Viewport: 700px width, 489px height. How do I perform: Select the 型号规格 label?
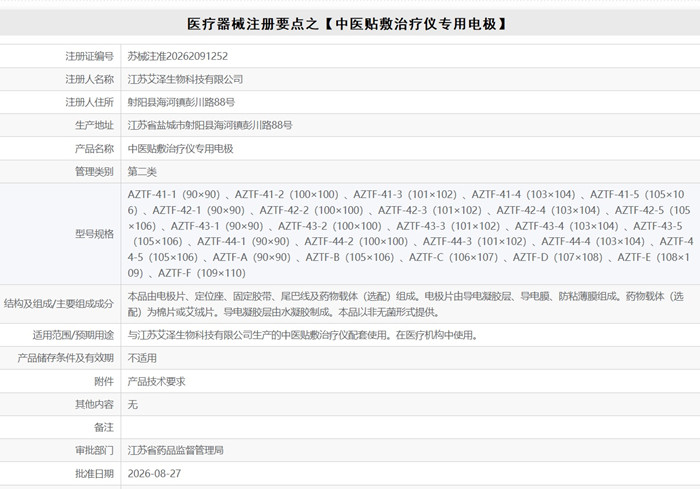[x=94, y=234]
